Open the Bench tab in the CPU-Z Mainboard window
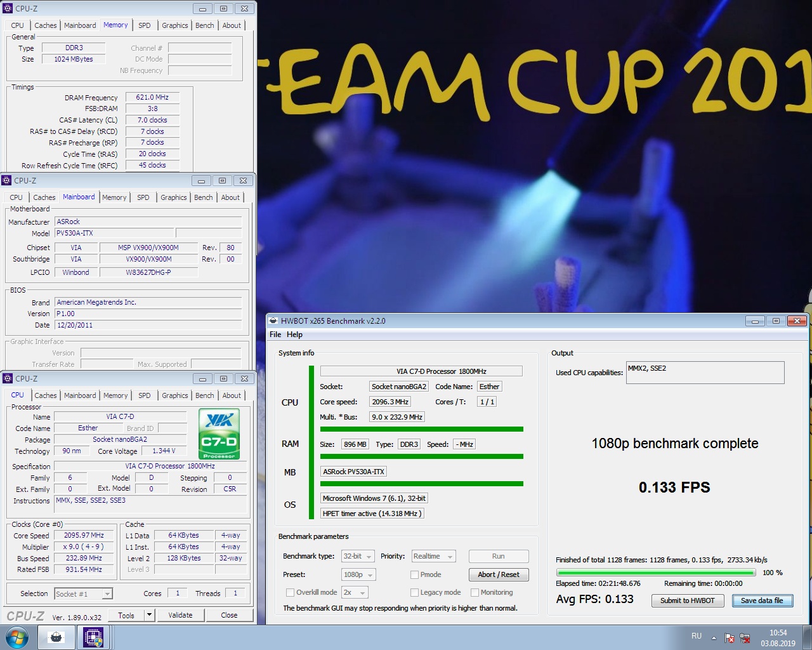The image size is (812, 650). tap(204, 197)
